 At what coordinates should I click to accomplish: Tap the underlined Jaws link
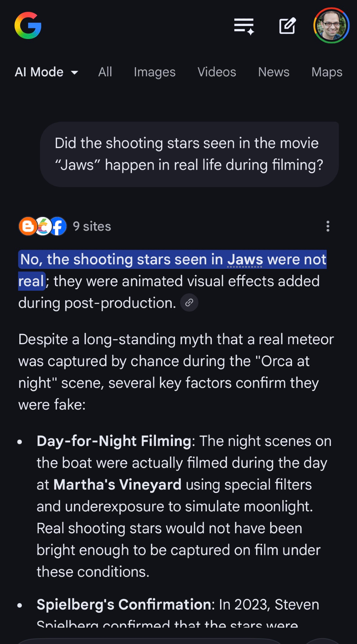coord(245,260)
